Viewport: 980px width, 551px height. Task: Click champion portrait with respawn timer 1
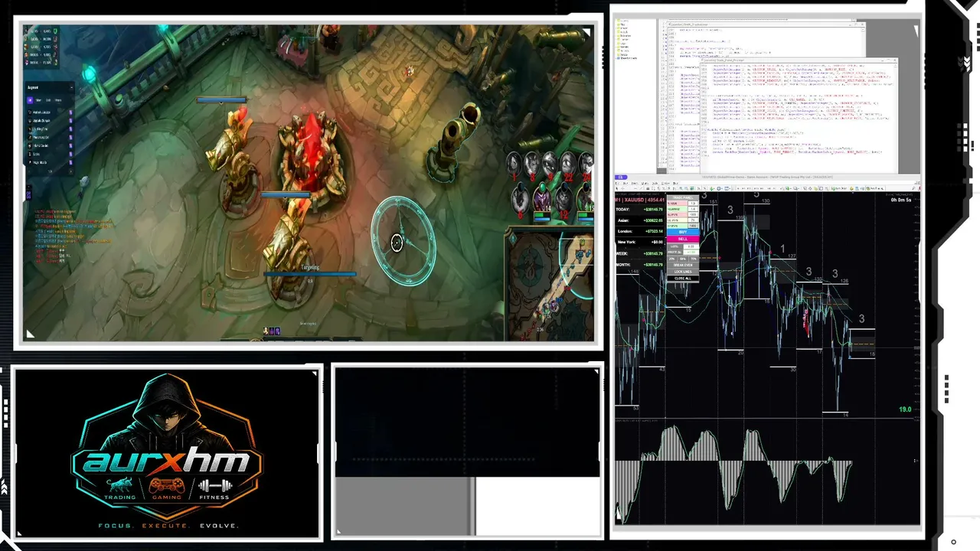(514, 163)
